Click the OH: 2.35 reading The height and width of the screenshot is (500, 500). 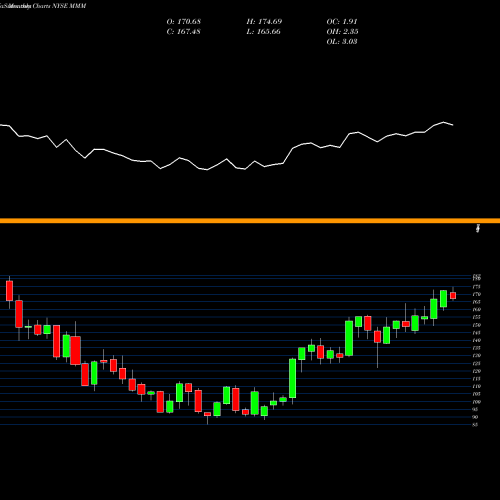(342, 32)
